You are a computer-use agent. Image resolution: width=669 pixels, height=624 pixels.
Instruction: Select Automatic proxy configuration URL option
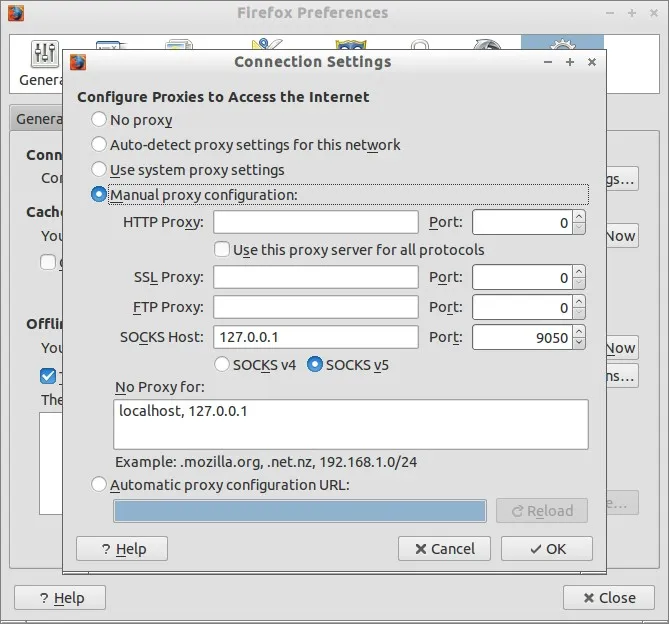[99, 485]
